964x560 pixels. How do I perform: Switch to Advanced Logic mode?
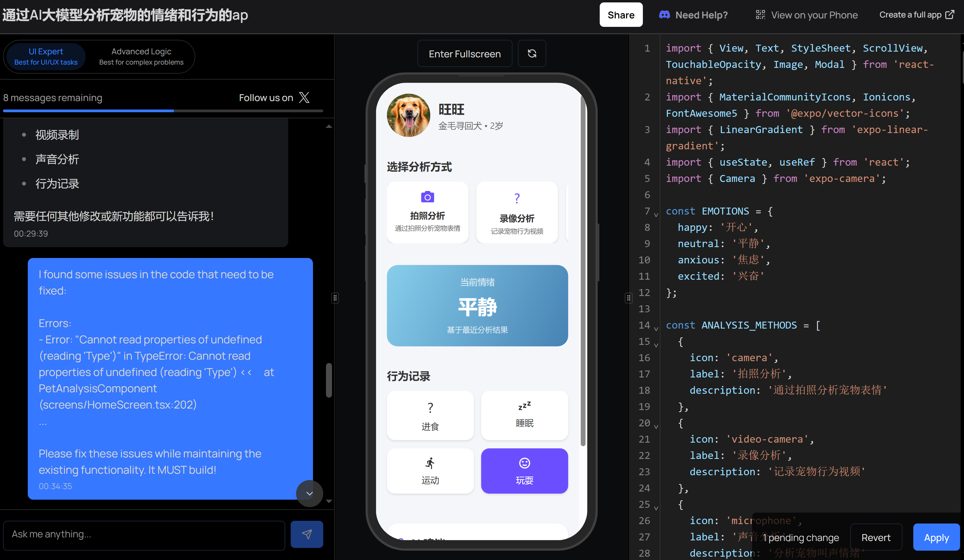click(141, 56)
